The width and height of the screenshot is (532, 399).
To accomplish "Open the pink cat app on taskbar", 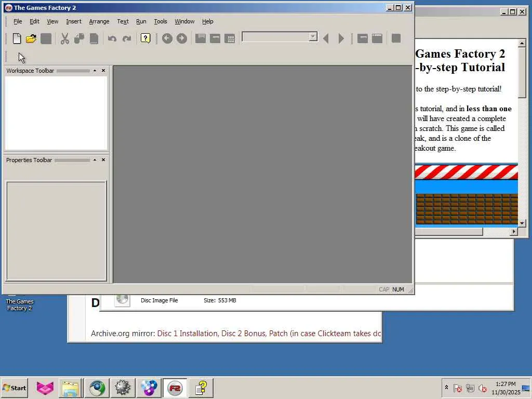I will pyautogui.click(x=45, y=388).
